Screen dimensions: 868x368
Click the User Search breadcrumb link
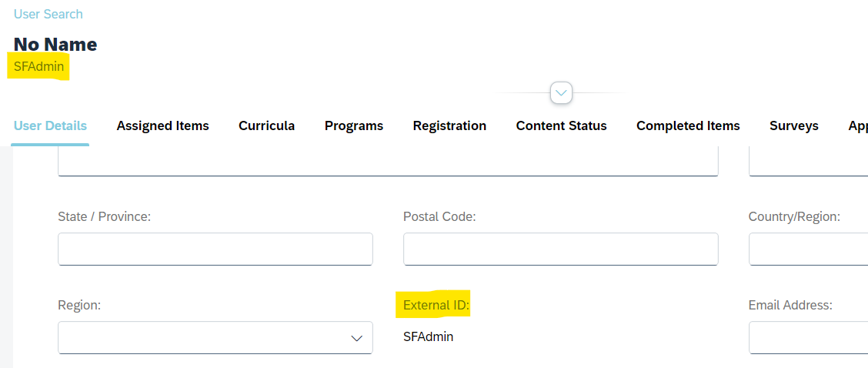click(48, 14)
